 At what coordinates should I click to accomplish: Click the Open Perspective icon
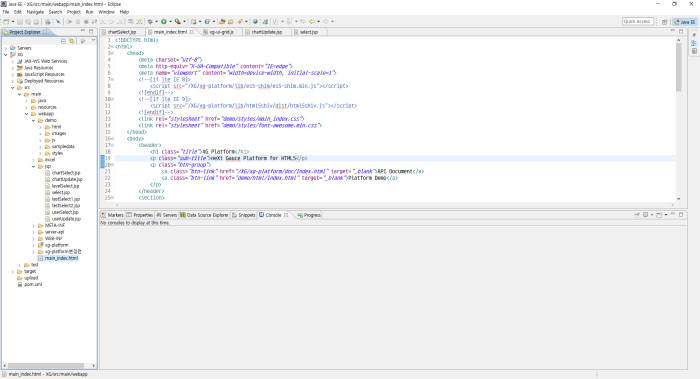click(x=664, y=21)
